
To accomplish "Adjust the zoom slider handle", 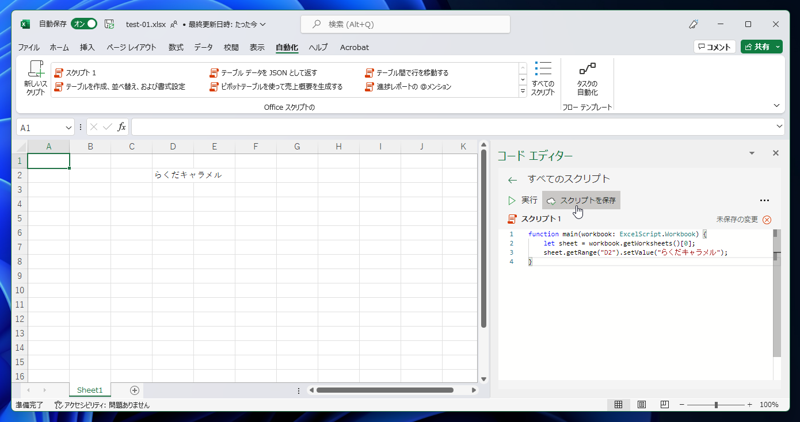I will click(716, 405).
